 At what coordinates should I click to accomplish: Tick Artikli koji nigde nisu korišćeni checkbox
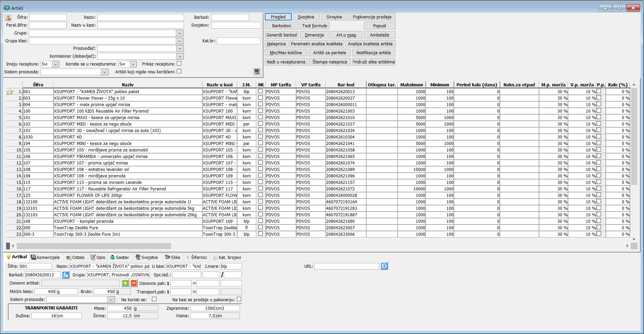[x=179, y=71]
